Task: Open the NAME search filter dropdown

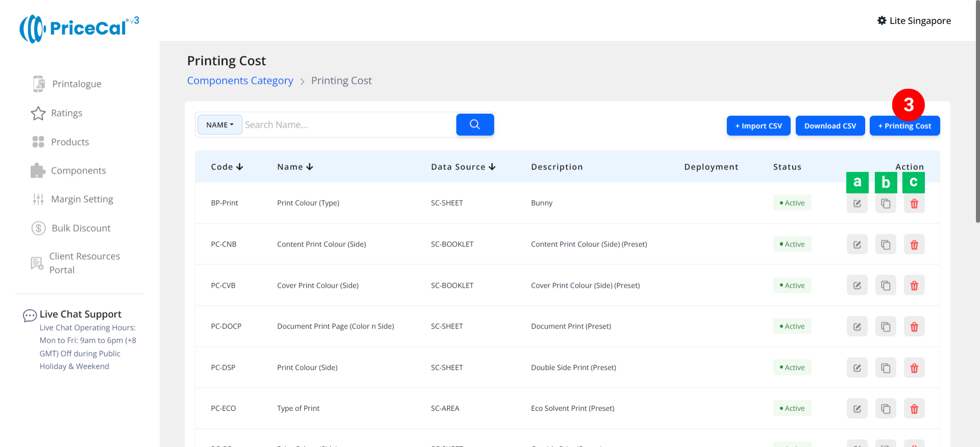Action: pos(219,125)
